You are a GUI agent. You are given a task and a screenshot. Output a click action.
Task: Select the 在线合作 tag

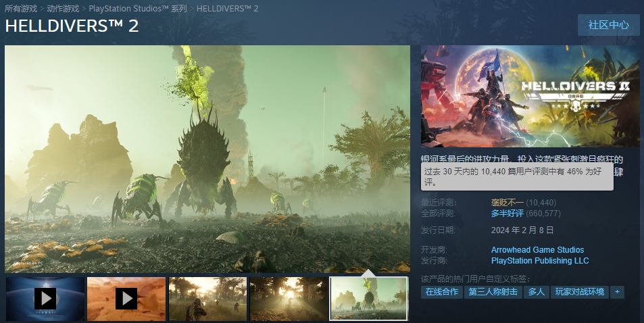441,292
